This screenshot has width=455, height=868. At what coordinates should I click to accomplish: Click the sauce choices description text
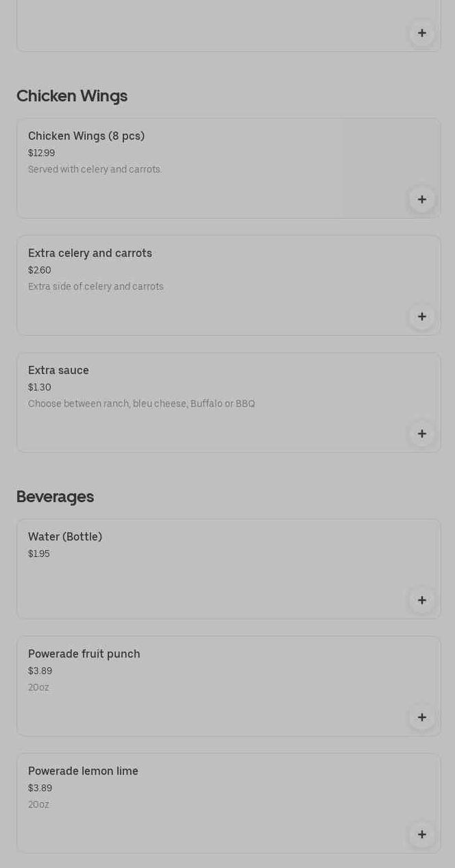tap(141, 404)
